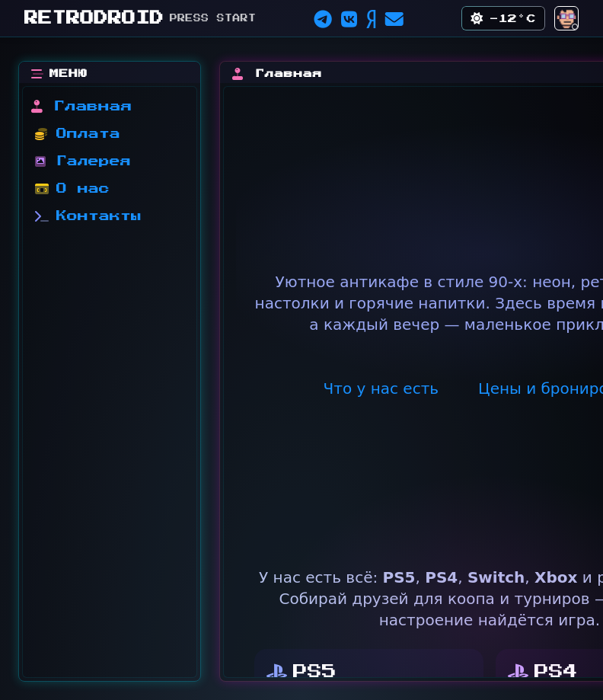Click the cassette icon next to О нас

(42, 189)
